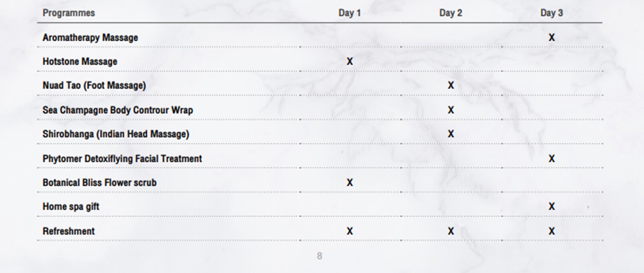Click the Aromatherapy Massage row label
Screen dimensions: 644x273
(x=90, y=37)
